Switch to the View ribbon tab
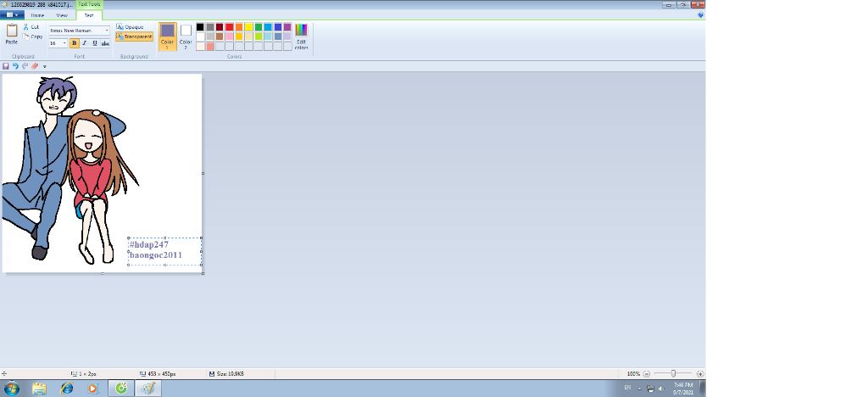This screenshot has width=868, height=397. point(62,15)
